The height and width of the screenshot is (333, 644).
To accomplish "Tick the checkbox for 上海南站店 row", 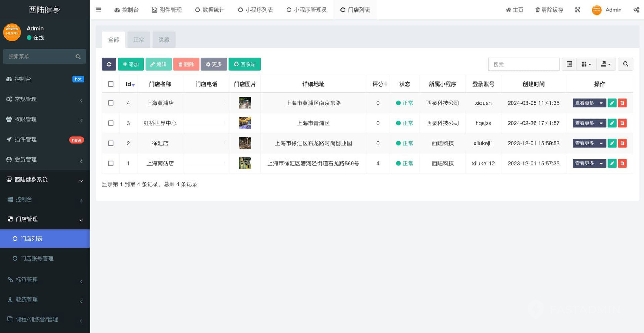I will (111, 163).
